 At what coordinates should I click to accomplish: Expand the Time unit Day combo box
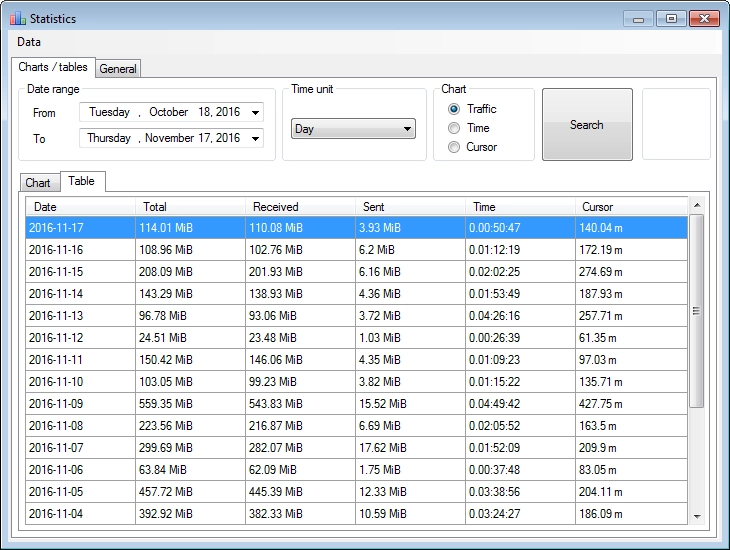pyautogui.click(x=353, y=129)
